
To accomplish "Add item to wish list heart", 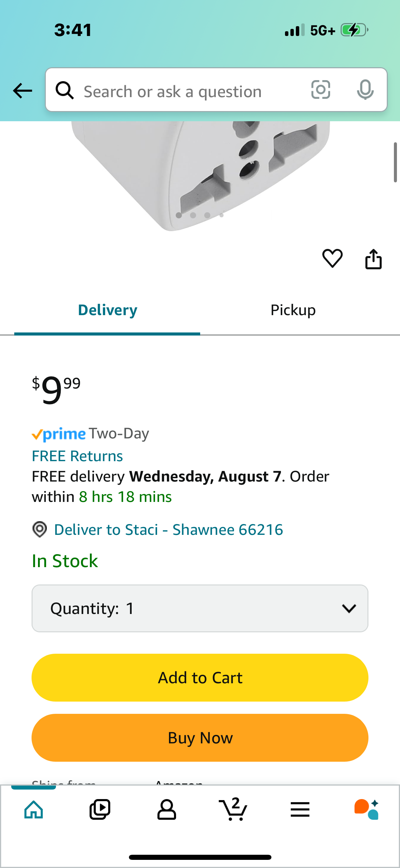I will (x=332, y=258).
